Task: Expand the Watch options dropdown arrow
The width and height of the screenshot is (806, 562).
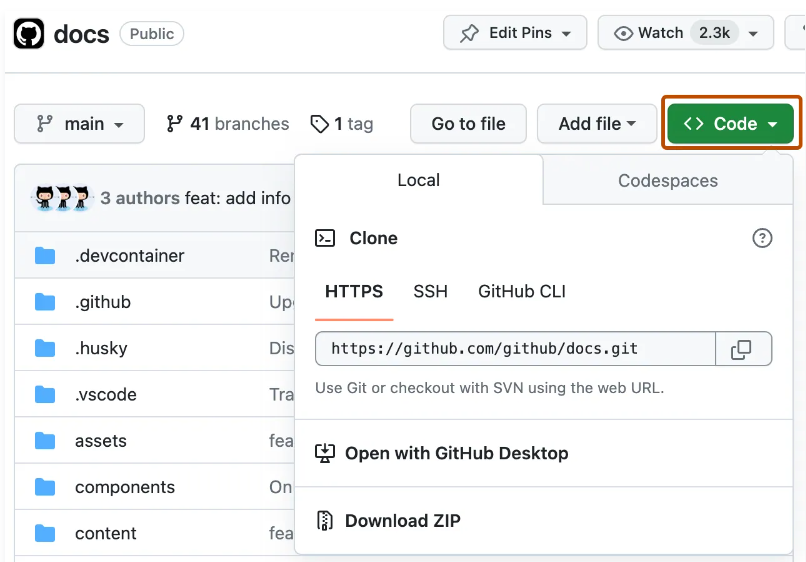Action: (x=753, y=34)
